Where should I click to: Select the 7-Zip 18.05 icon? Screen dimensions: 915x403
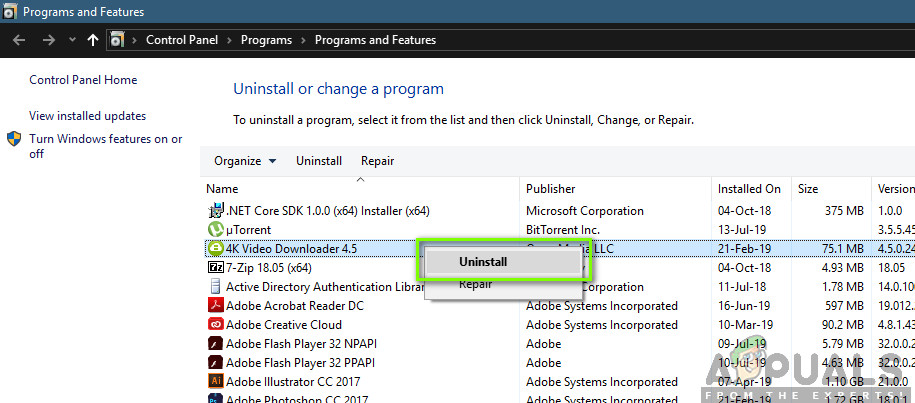point(215,268)
